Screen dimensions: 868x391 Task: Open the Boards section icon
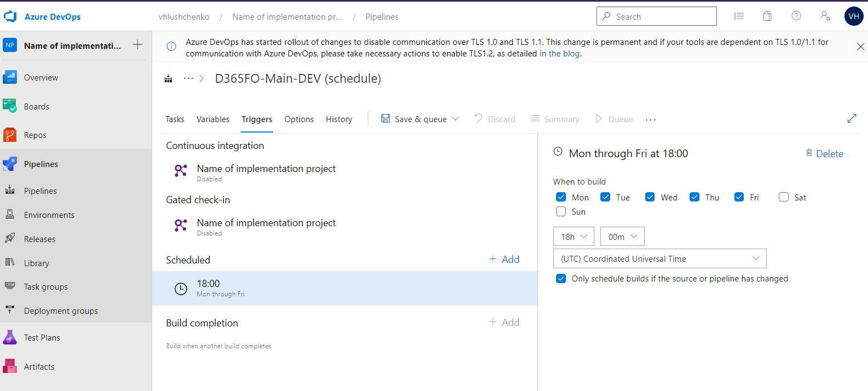[x=10, y=106]
